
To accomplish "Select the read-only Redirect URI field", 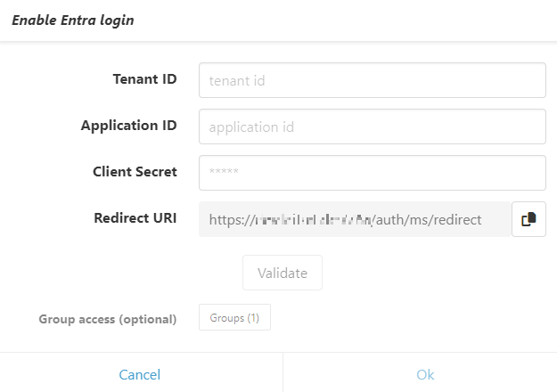I will coord(355,219).
